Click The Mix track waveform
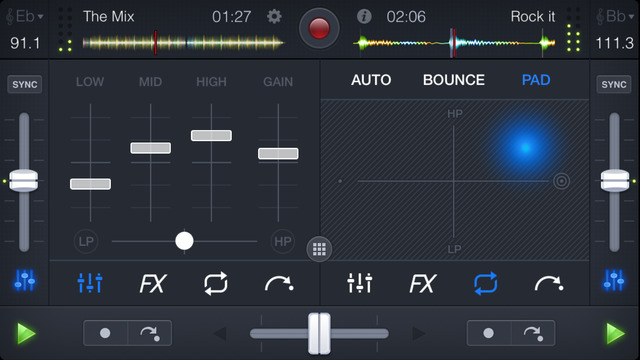The image size is (640, 360). [x=183, y=42]
